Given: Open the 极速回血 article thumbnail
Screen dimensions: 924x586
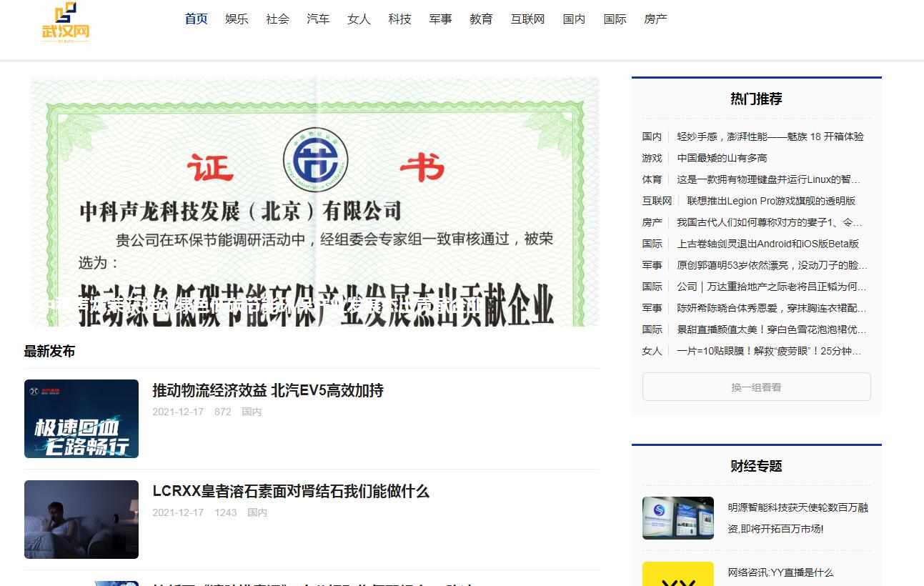Looking at the screenshot, I should (x=81, y=419).
